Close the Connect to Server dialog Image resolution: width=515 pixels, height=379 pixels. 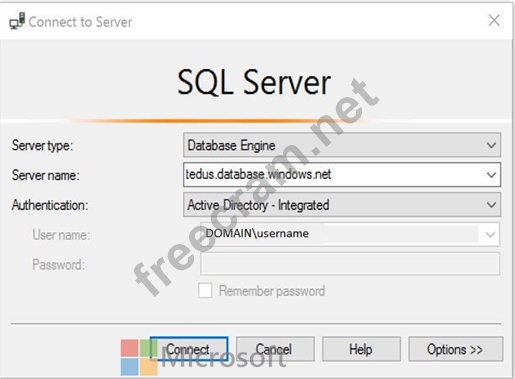point(494,21)
